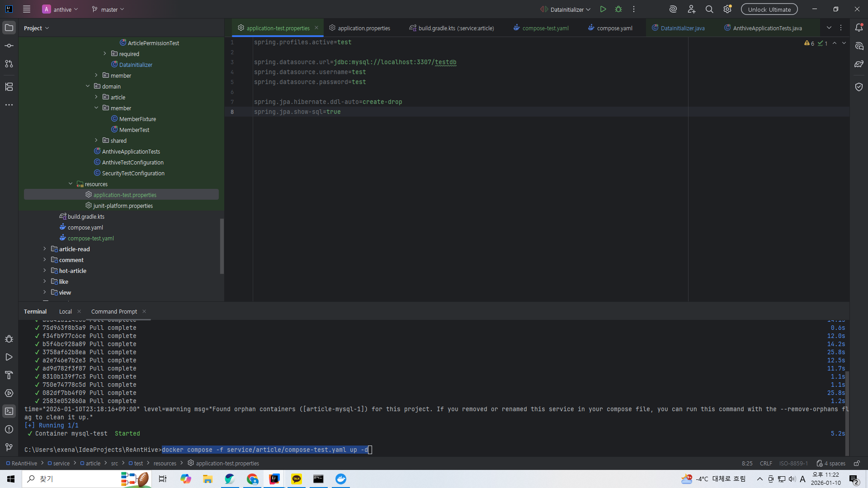Viewport: 868px width, 488px height.
Task: Click the Unlock Ultimate button
Action: click(x=769, y=9)
